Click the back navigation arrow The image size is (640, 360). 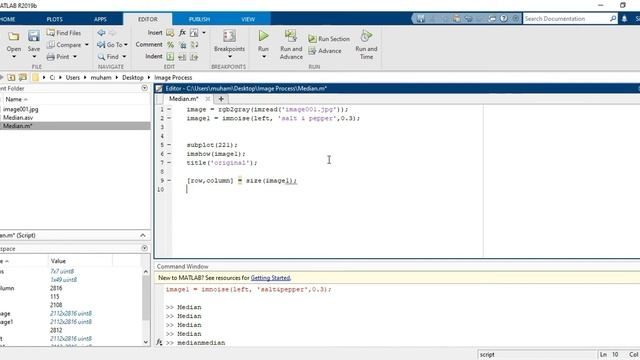[x=101, y=33]
